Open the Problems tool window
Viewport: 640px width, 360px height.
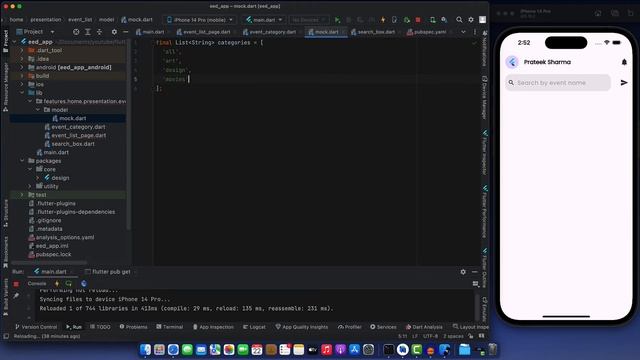coord(133,327)
